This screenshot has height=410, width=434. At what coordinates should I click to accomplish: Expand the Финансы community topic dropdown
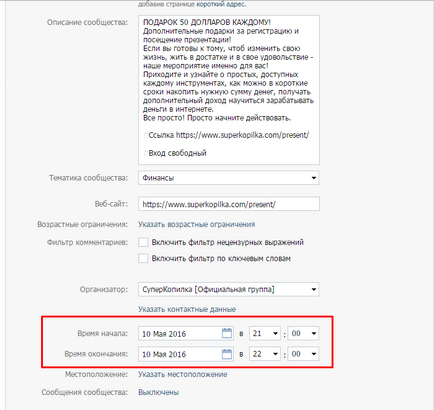point(229,178)
